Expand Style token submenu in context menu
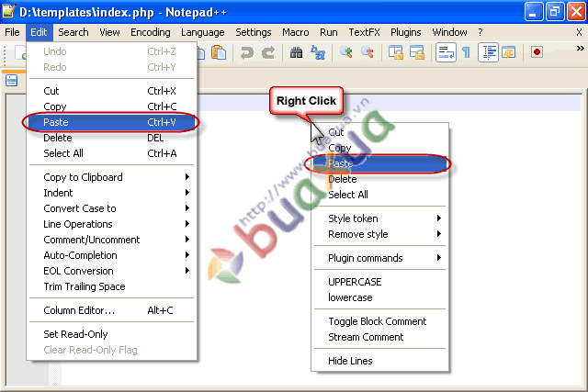Image resolution: width=588 pixels, height=392 pixels. tap(379, 218)
